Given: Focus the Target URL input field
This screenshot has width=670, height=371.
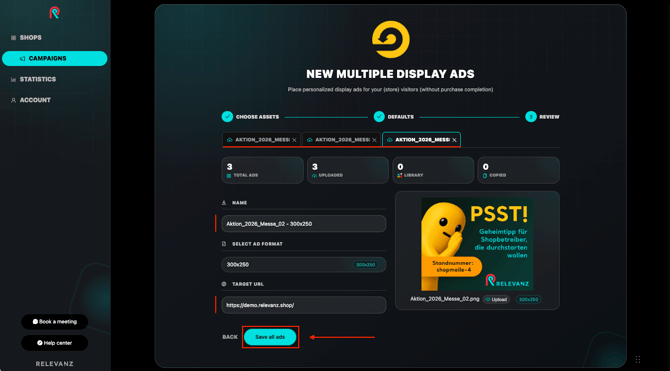Looking at the screenshot, I should 303,305.
